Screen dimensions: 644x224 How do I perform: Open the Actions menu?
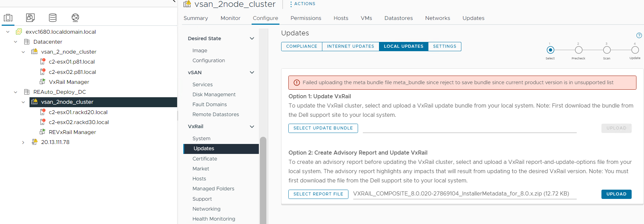[x=302, y=4]
